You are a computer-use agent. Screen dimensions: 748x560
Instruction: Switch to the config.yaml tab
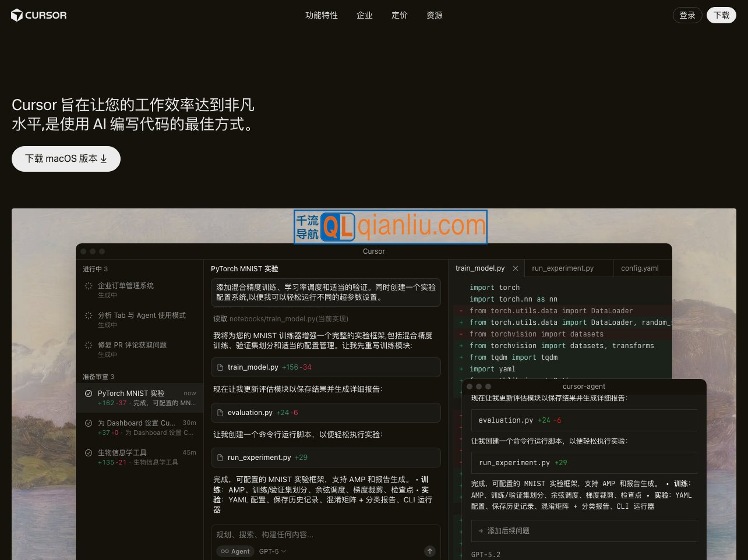[640, 268]
